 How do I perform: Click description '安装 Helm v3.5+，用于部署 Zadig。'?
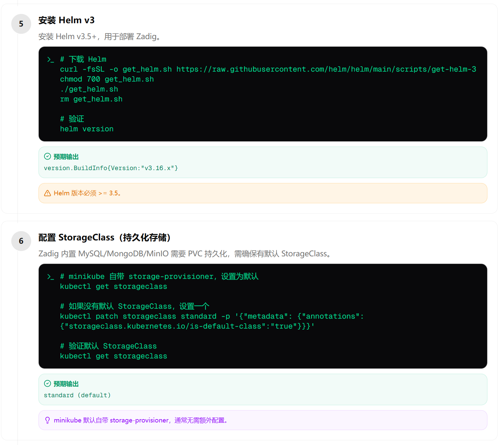coord(99,36)
